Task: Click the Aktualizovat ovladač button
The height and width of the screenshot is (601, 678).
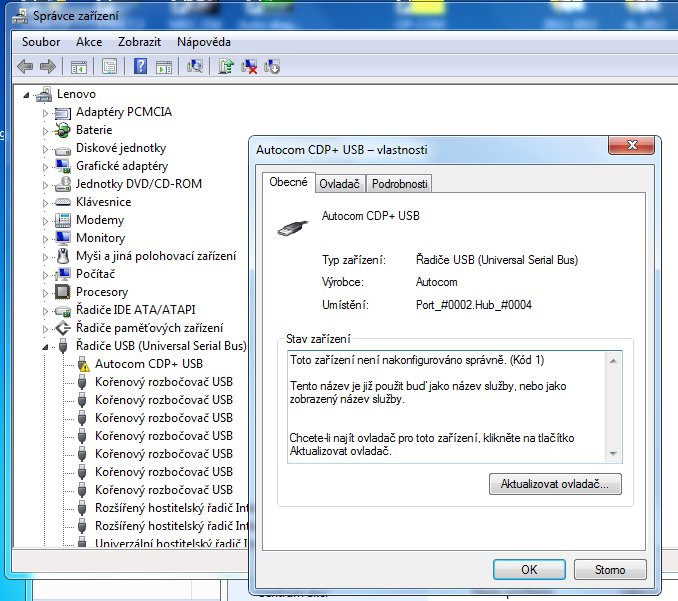Action: [x=555, y=484]
